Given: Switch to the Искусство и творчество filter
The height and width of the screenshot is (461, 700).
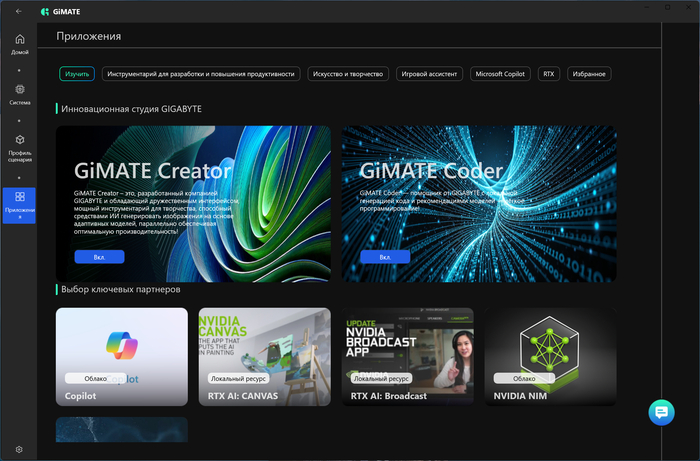Looking at the screenshot, I should click(347, 73).
